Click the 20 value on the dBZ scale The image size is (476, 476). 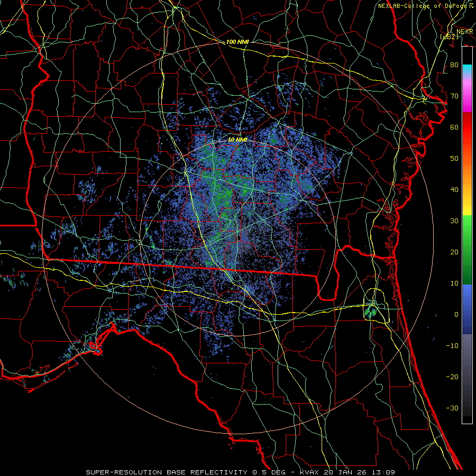pyautogui.click(x=454, y=252)
